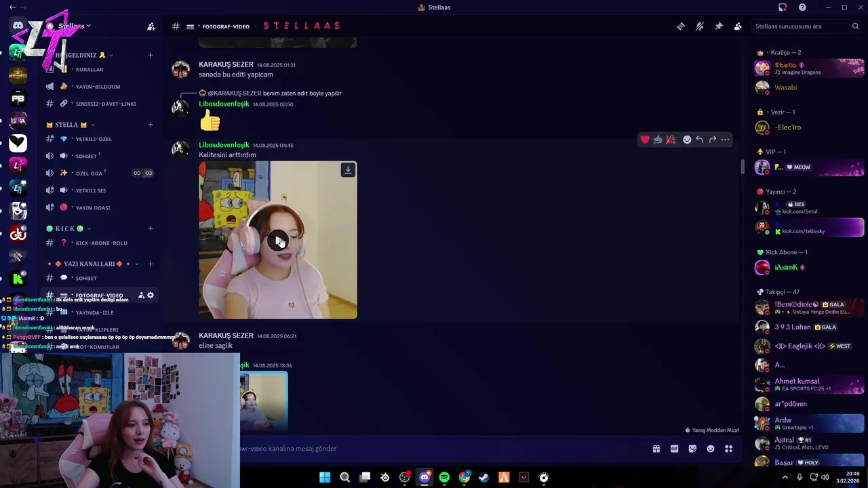868x488 pixels.
Task: Forward the hovered message
Action: pyautogui.click(x=713, y=140)
